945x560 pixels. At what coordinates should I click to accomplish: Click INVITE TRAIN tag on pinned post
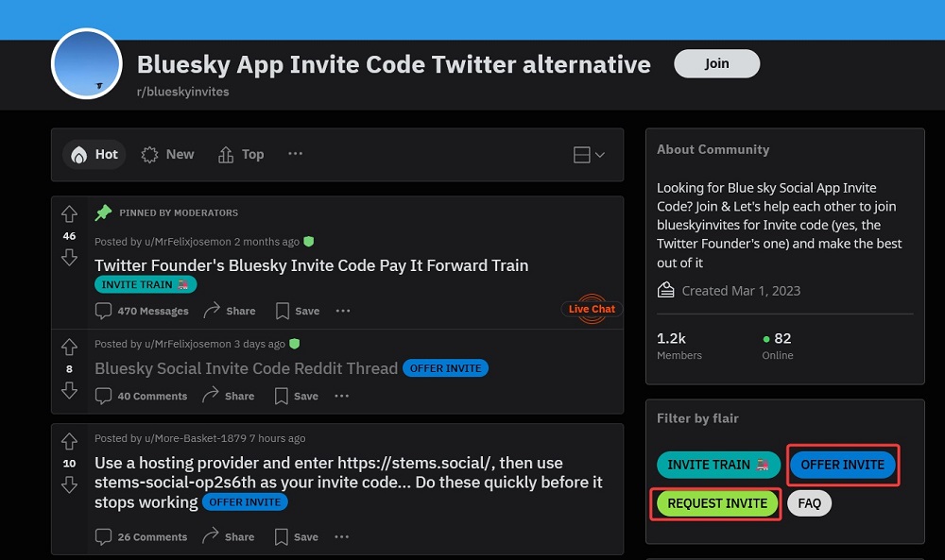pyautogui.click(x=146, y=284)
